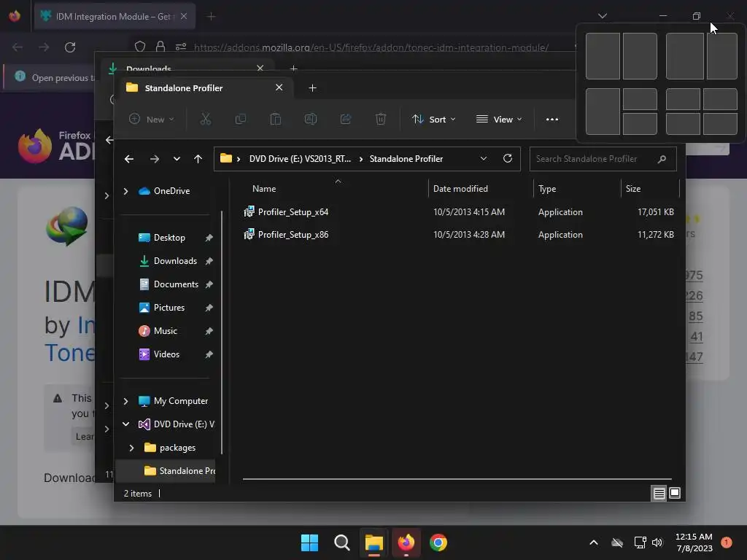The width and height of the screenshot is (747, 560).
Task: Click the Explorer forward arrow
Action: click(x=155, y=159)
